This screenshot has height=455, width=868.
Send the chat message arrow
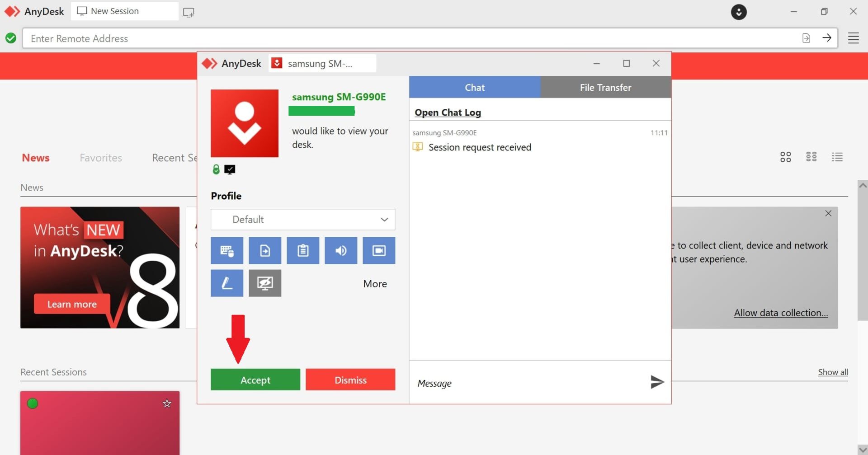point(657,382)
